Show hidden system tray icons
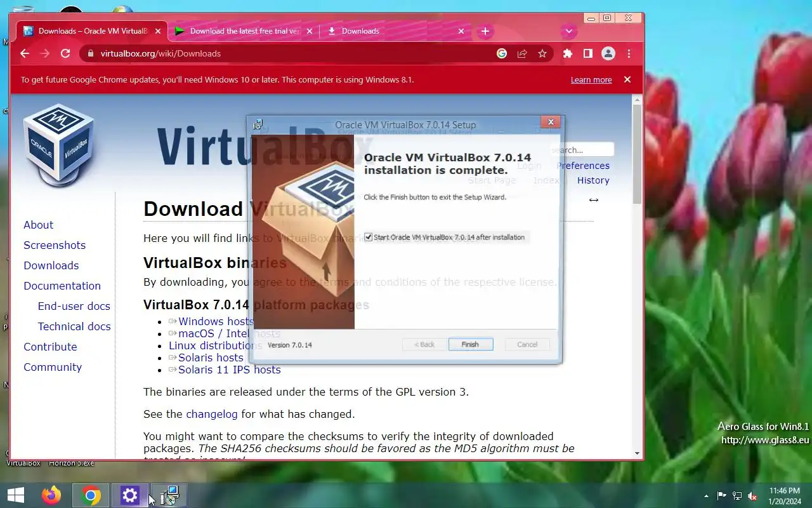 (x=706, y=496)
